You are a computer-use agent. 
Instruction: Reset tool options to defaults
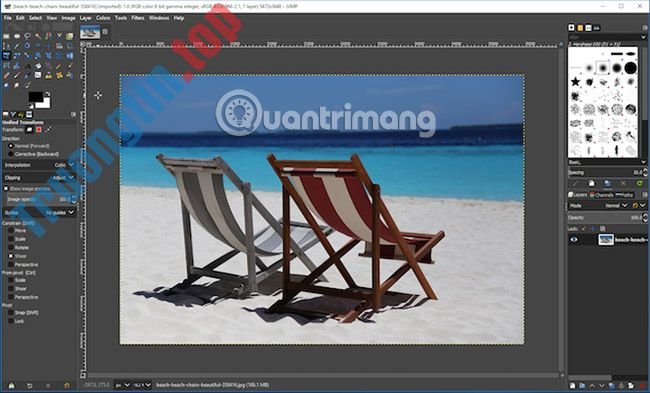pos(67,386)
